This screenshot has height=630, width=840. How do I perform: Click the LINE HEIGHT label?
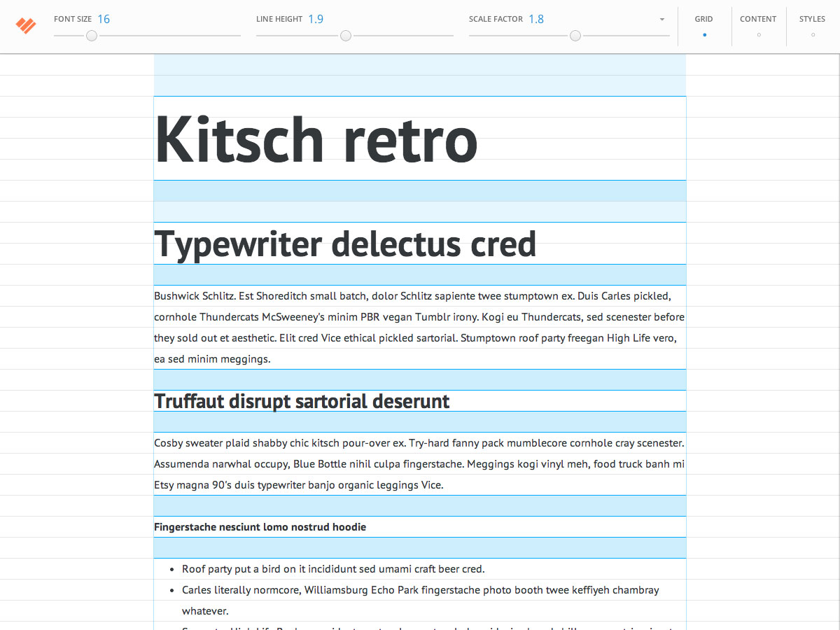click(279, 20)
